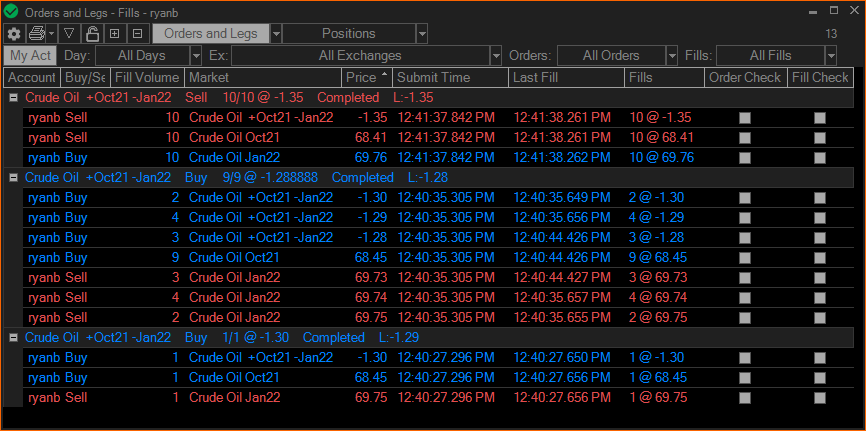Open the All Exchanges dropdown
The image size is (866, 431).
pos(495,56)
